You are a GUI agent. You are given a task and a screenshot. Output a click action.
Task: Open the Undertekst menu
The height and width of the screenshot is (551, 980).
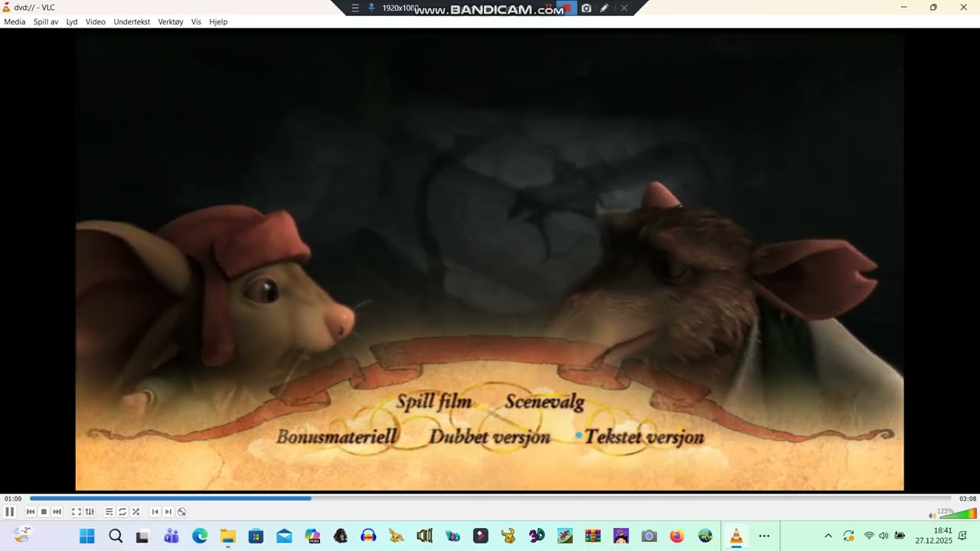click(132, 21)
